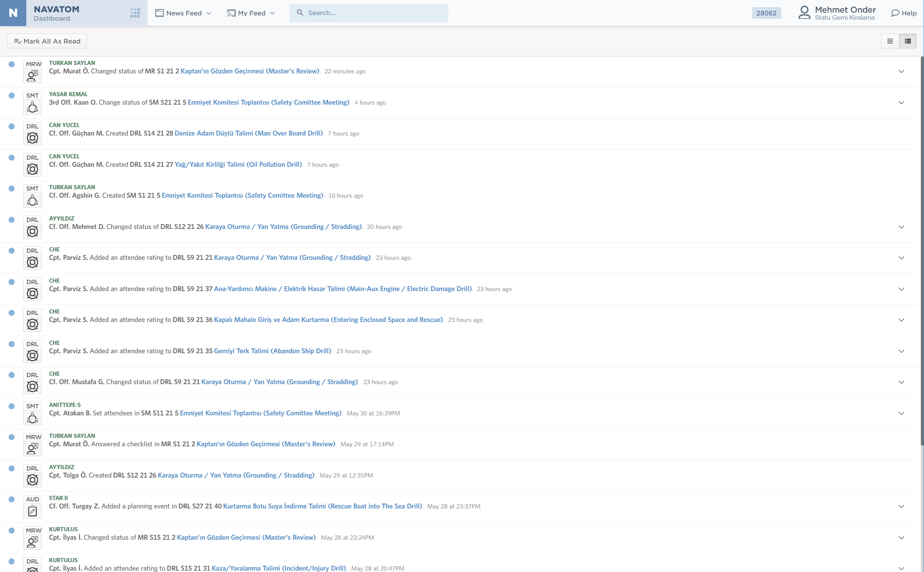Expand the My Feed dropdown
924x572 pixels.
[x=251, y=13]
